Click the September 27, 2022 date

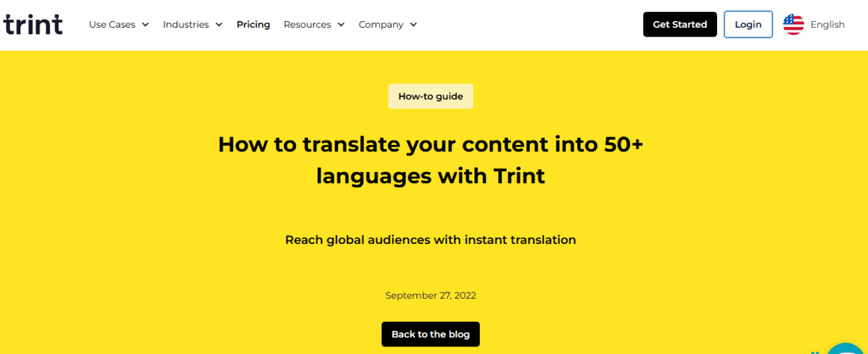(x=431, y=296)
